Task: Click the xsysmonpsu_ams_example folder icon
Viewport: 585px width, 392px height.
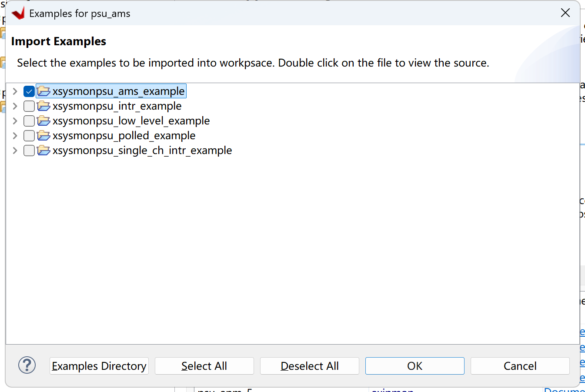Action: pos(43,91)
